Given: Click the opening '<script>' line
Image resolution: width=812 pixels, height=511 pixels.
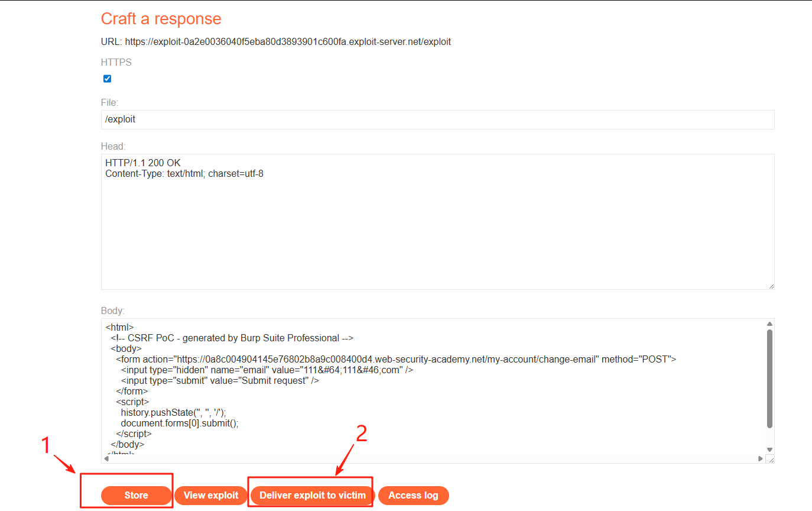Looking at the screenshot, I should click(x=132, y=402).
